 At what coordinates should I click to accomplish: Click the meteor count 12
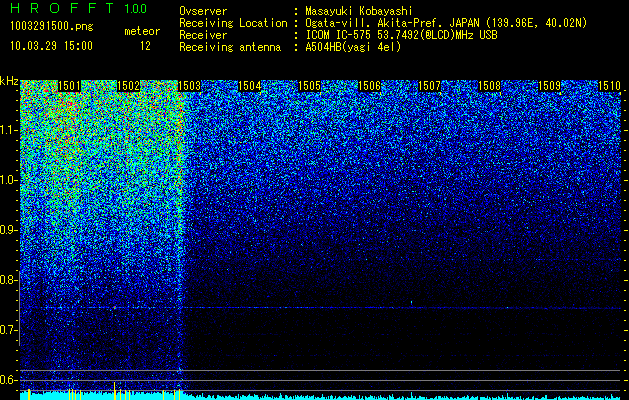[x=145, y=46]
